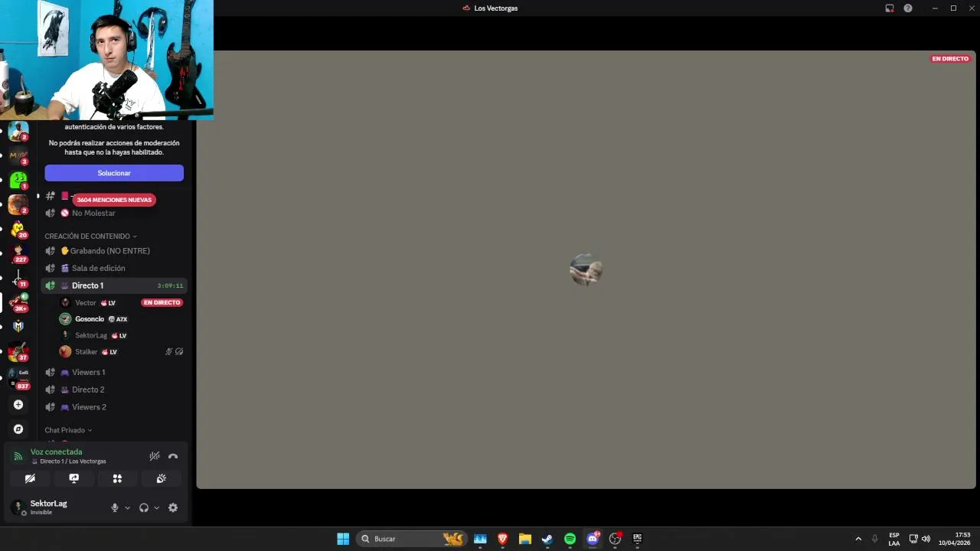Image resolution: width=980 pixels, height=551 pixels.
Task: Open headphone output options dropdown arrow
Action: coord(156,507)
